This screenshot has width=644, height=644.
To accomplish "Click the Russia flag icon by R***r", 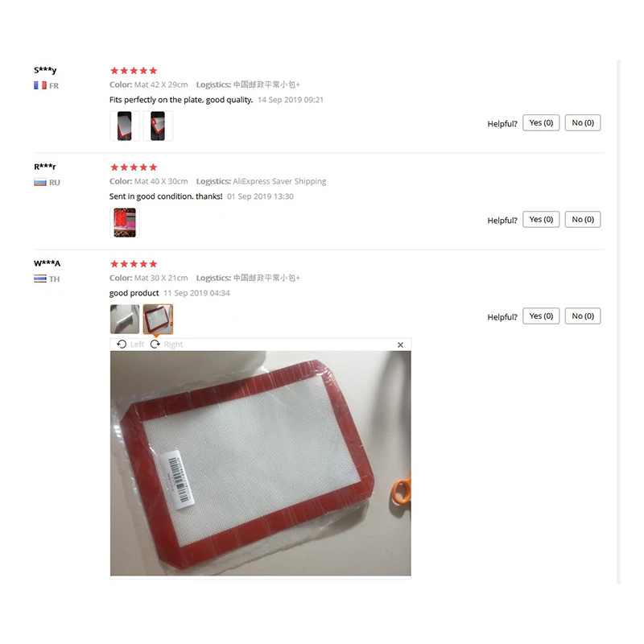I will (40, 183).
